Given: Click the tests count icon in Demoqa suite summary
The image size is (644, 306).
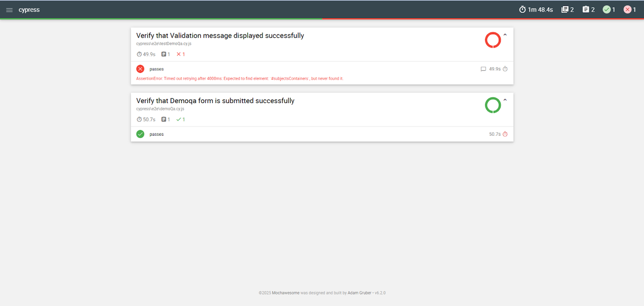Looking at the screenshot, I should click(163, 120).
